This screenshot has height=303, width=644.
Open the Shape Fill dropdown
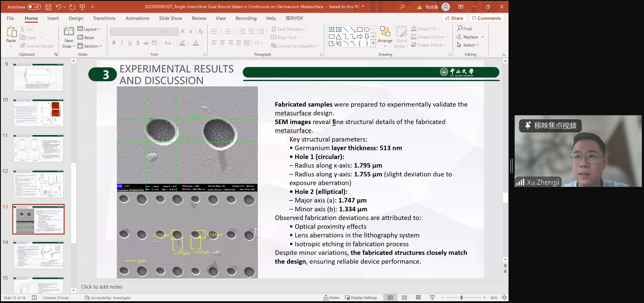426,29
